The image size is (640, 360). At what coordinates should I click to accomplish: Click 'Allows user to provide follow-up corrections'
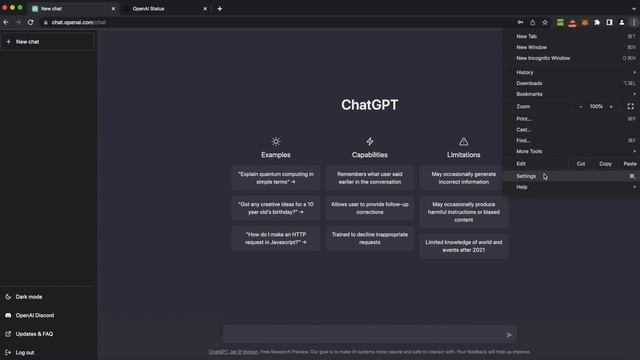(x=370, y=208)
